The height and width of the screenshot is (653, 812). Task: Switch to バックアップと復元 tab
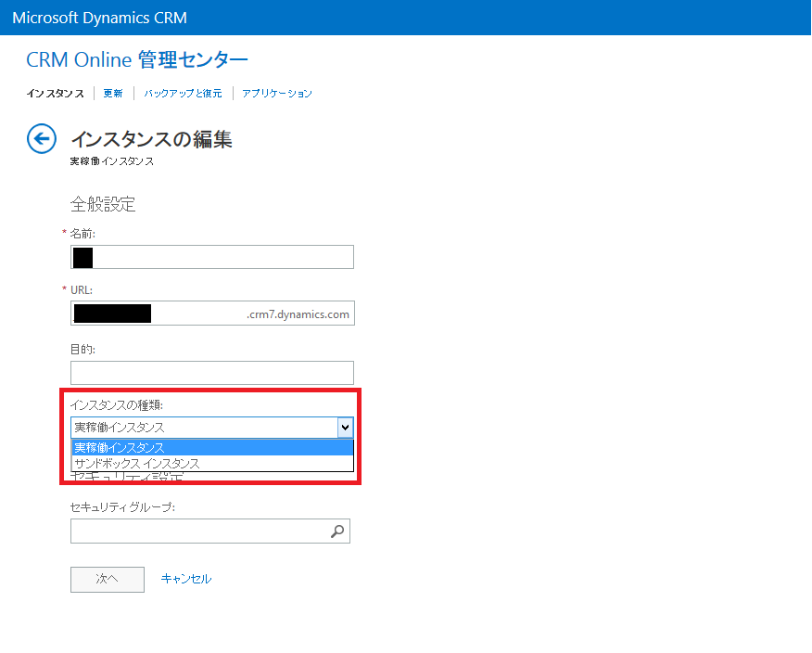(x=183, y=94)
